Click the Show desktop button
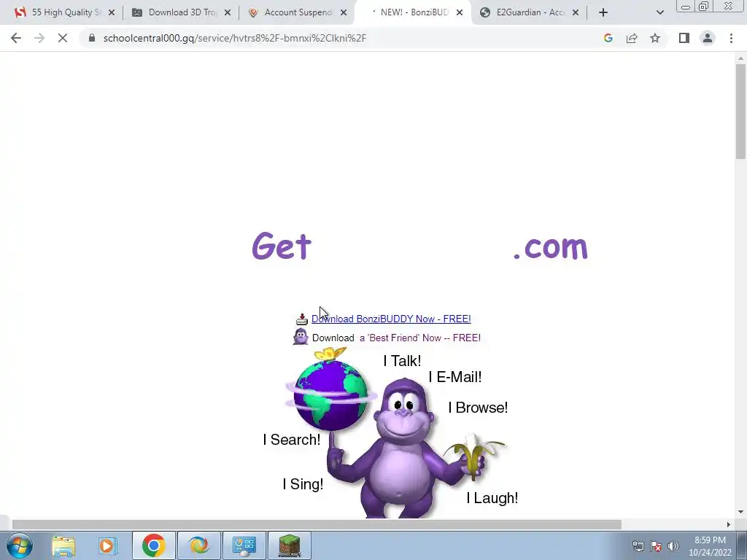This screenshot has width=747, height=560. coord(742,545)
